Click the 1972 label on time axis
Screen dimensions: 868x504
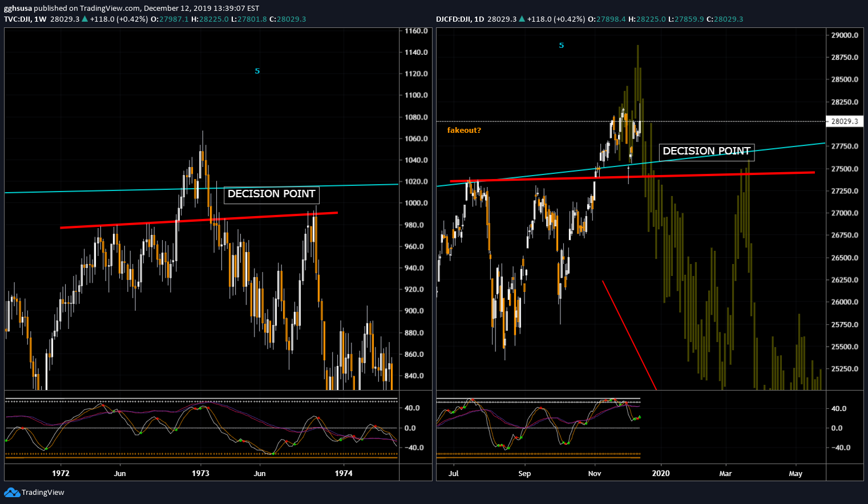coord(60,473)
